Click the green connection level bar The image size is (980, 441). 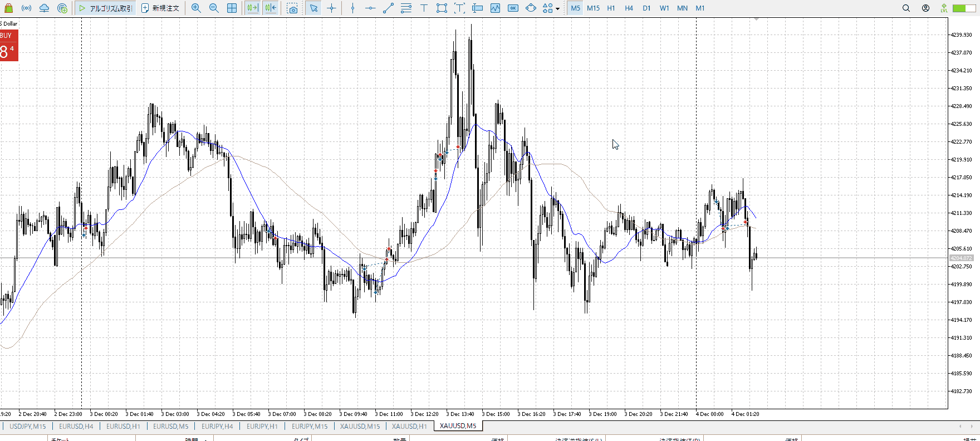coord(963,8)
